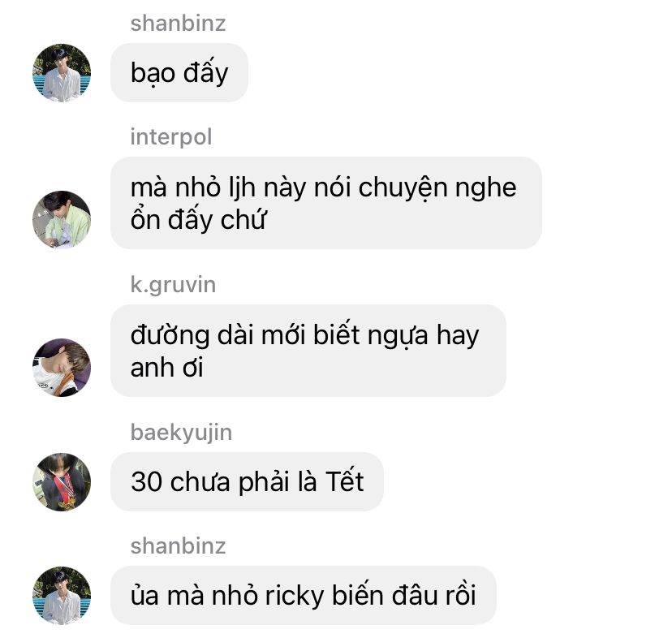Viewport: 672px width, 638px height.
Task: Click the word "ricky" in last message
Action: [294, 596]
